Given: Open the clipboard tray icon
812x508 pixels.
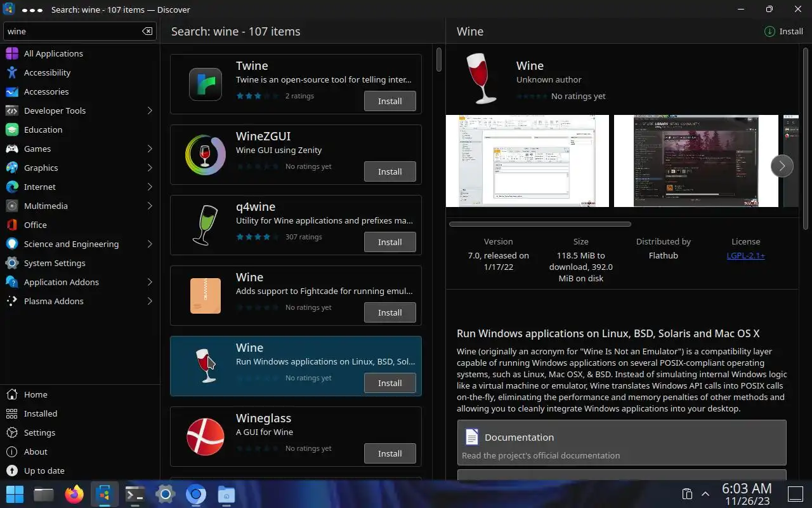Looking at the screenshot, I should click(x=686, y=494).
